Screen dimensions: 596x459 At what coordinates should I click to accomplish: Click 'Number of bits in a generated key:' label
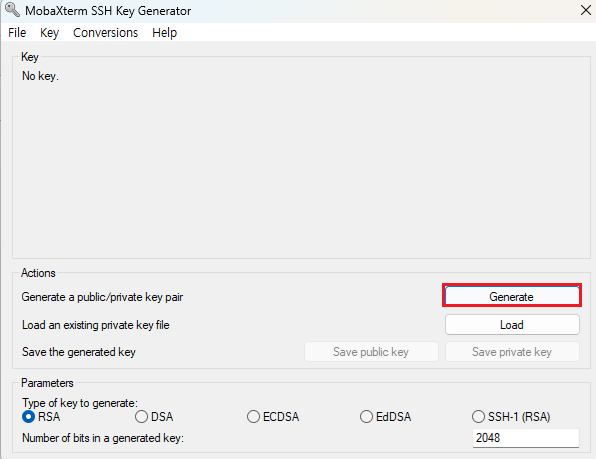click(103, 438)
